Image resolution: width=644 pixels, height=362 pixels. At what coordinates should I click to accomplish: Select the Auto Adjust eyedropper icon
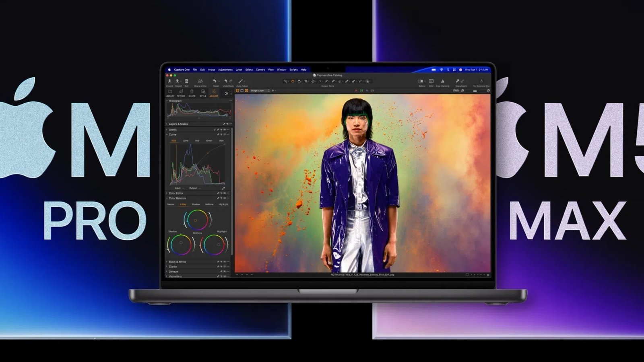(x=240, y=81)
